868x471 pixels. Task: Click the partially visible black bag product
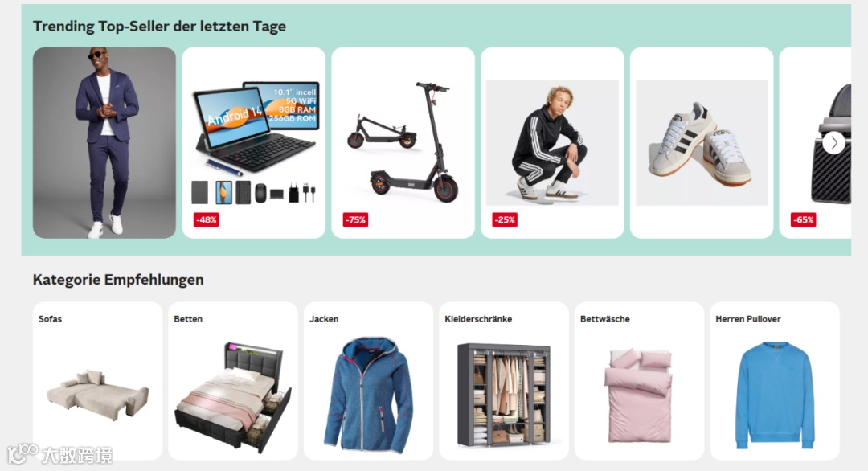816,143
